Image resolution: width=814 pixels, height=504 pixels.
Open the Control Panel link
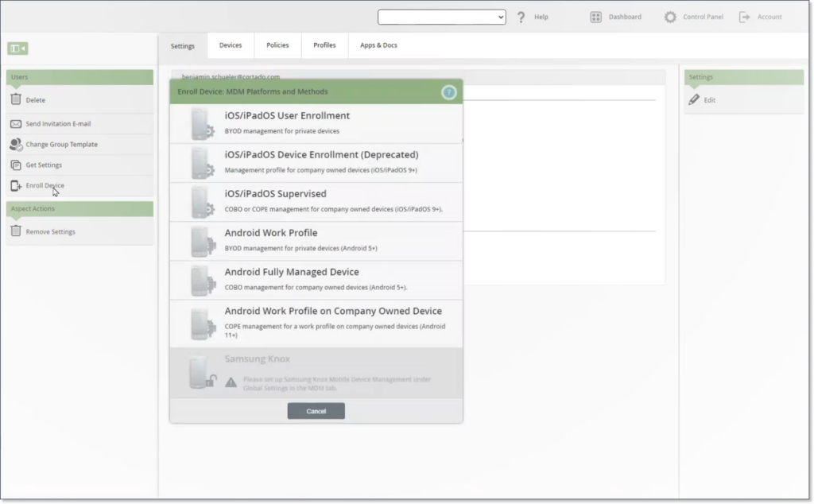pos(703,17)
